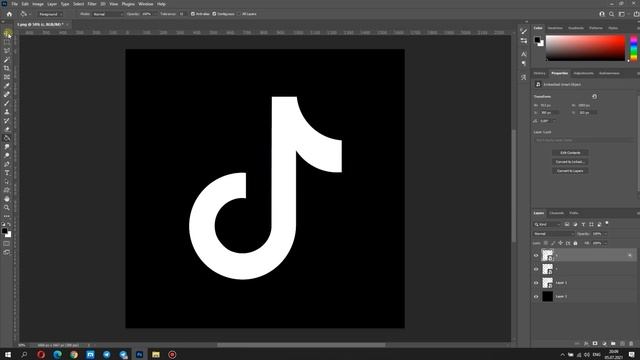Select the Lasso tool

tap(7, 51)
